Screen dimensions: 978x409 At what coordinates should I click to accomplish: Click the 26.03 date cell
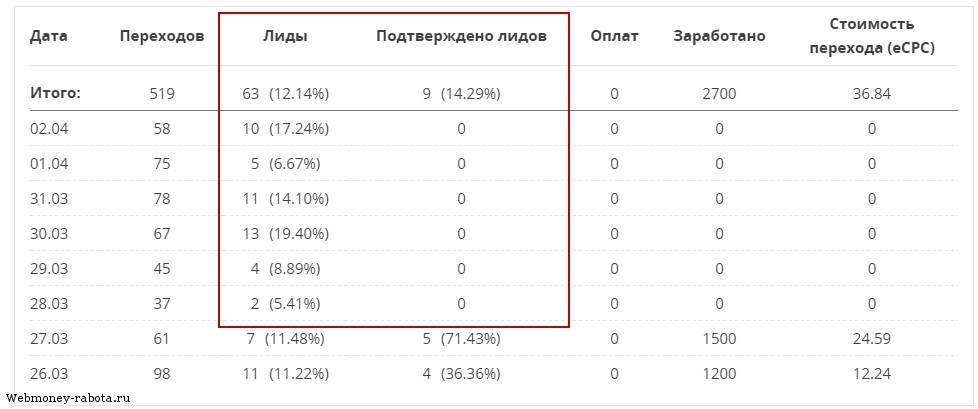(49, 374)
